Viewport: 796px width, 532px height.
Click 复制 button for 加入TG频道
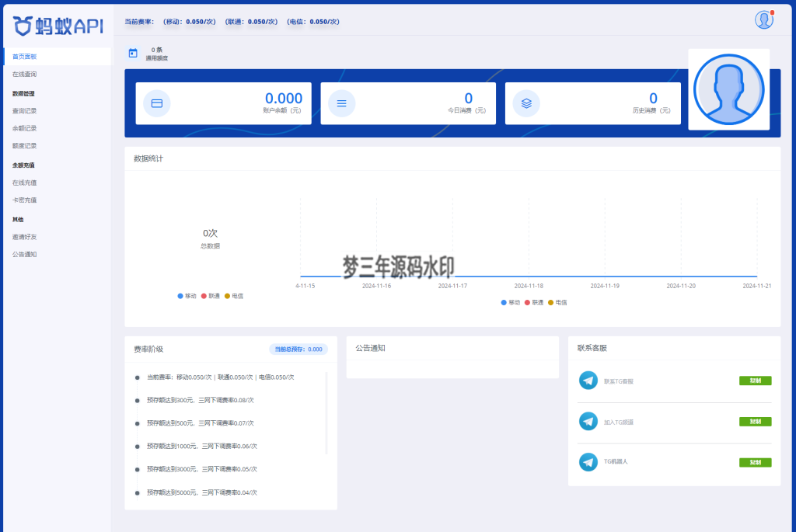tap(755, 422)
